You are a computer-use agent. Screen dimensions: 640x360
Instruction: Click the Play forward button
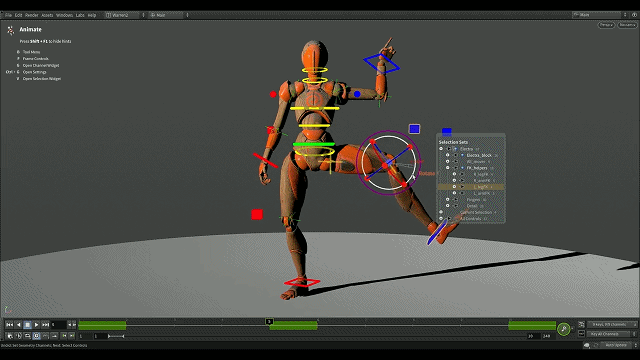36,325
